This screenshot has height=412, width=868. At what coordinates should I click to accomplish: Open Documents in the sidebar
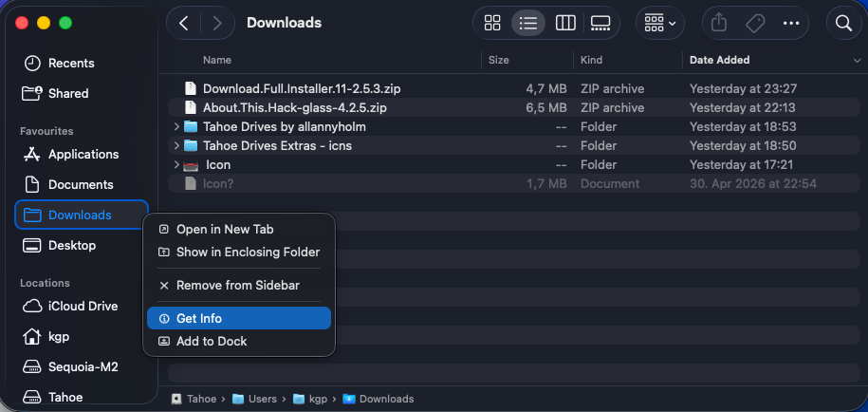[x=68, y=184]
